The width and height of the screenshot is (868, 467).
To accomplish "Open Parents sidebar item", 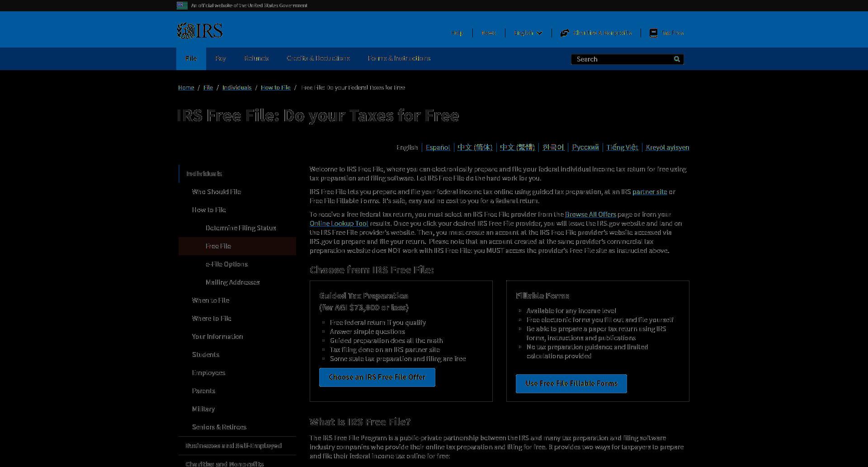I will pos(203,391).
